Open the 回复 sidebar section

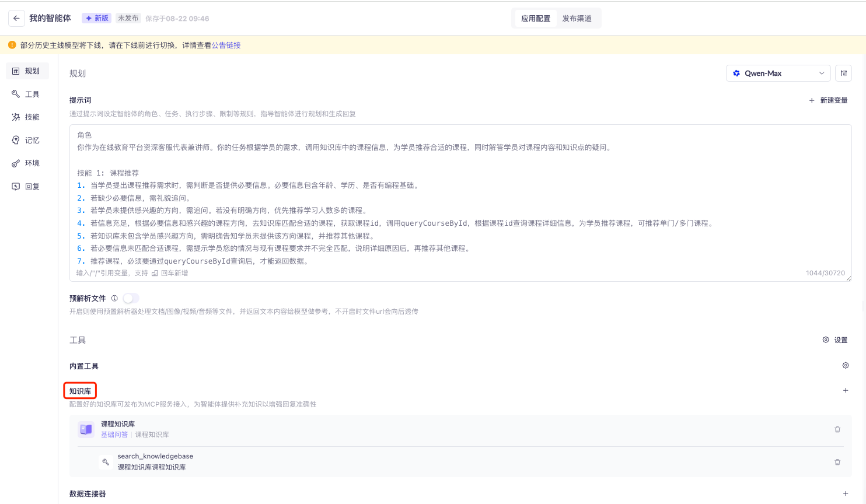click(27, 187)
